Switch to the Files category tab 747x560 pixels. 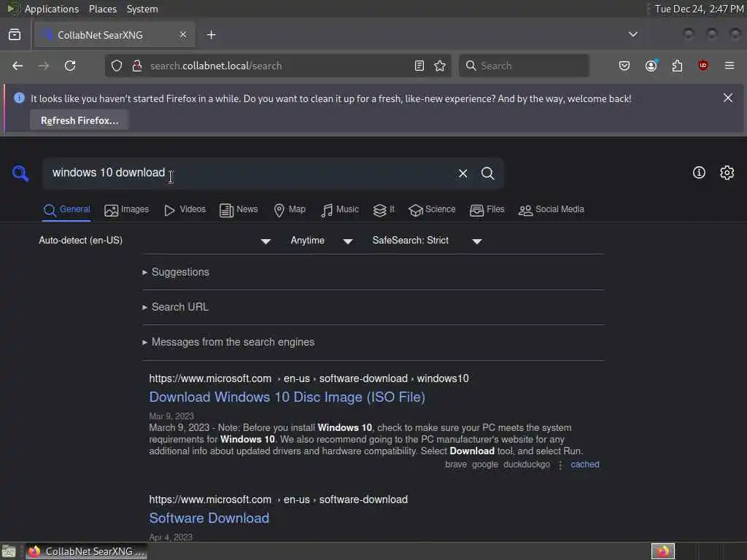click(487, 209)
